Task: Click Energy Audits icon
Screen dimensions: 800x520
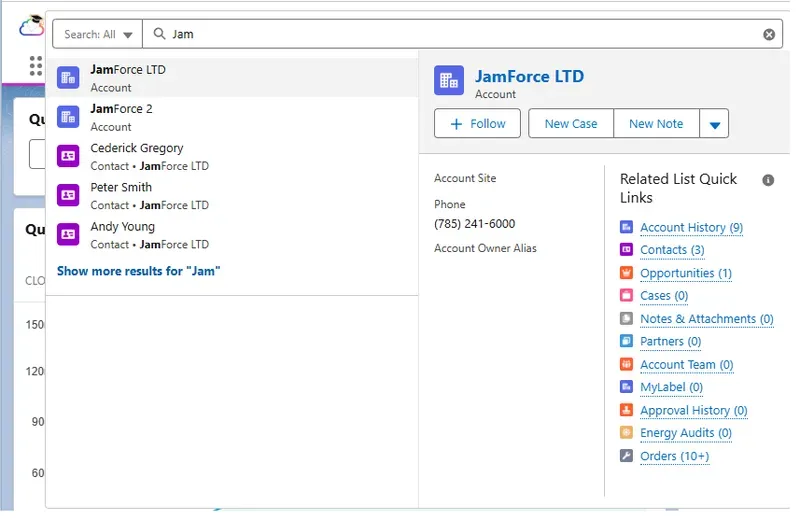Action: pyautogui.click(x=626, y=432)
